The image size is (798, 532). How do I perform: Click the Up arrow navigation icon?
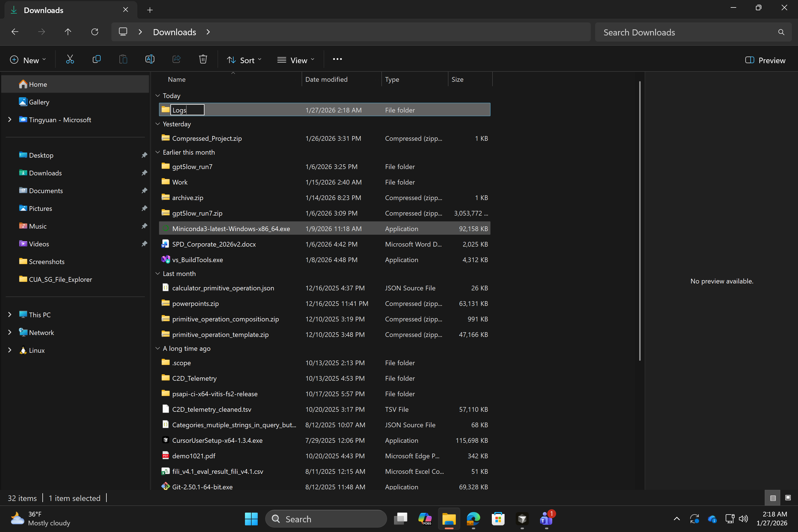pos(68,32)
